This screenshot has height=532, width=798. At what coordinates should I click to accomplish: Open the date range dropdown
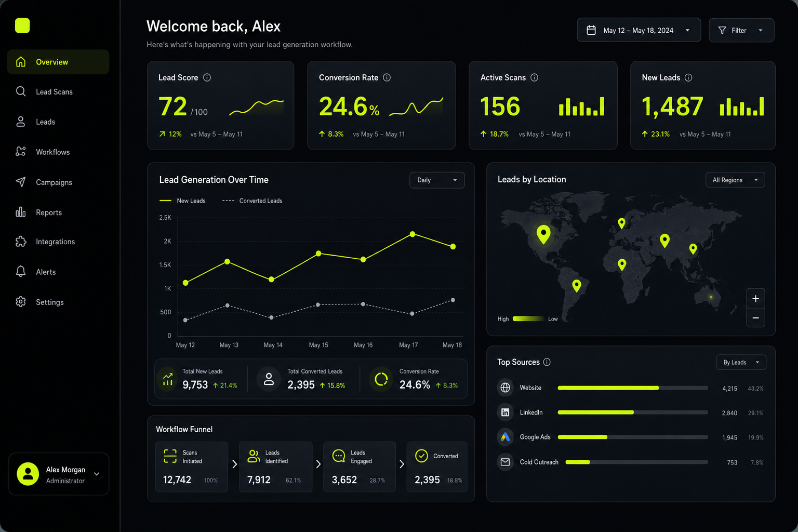(639, 30)
